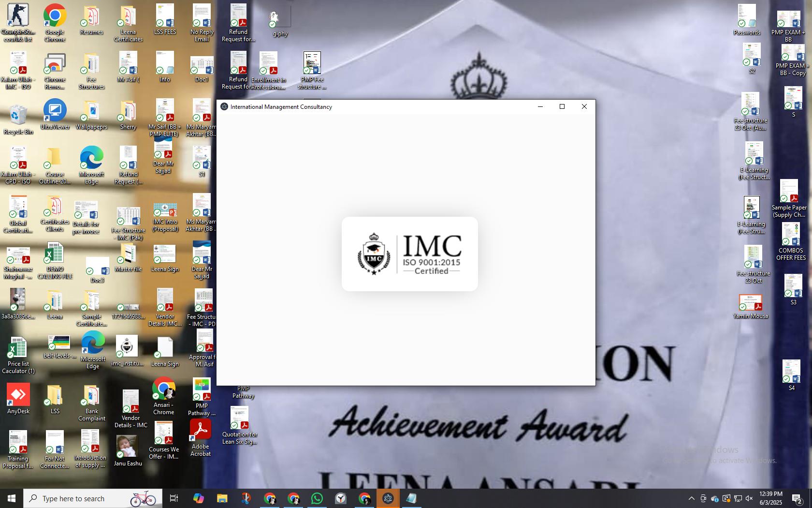Open the notification center with 2 alerts

797,498
